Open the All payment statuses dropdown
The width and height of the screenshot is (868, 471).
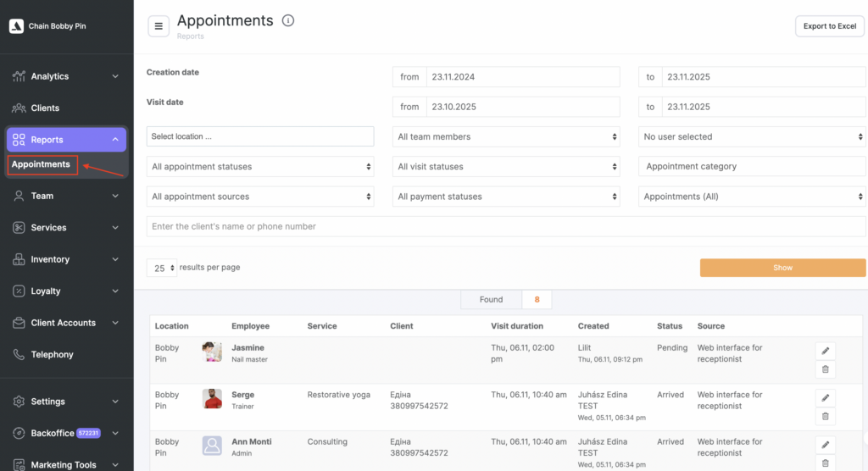pyautogui.click(x=507, y=197)
